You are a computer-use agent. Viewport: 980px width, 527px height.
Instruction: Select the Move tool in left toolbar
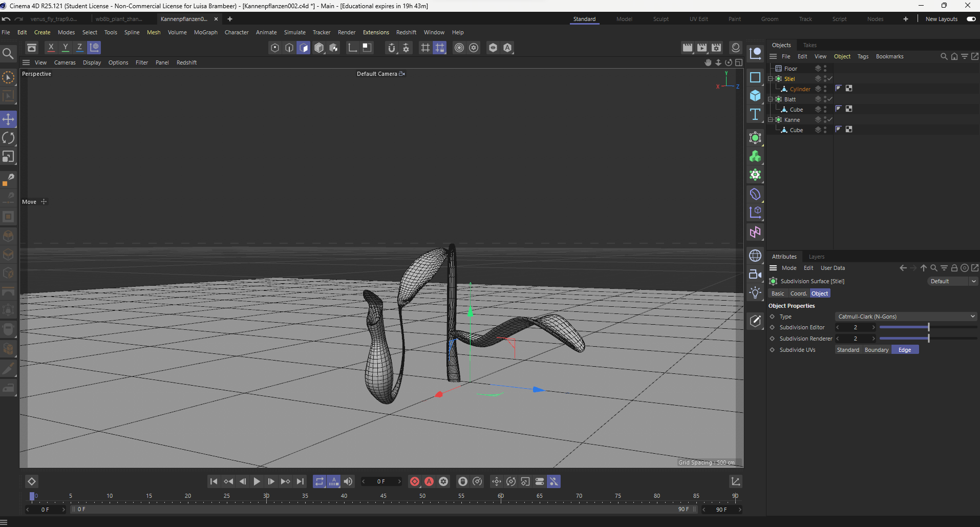[8, 119]
